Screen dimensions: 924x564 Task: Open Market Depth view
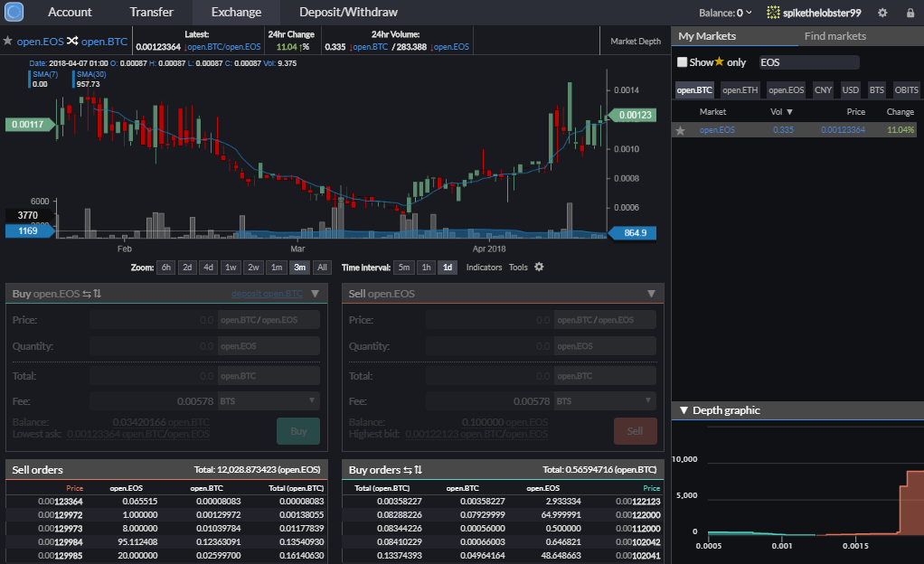click(x=636, y=42)
